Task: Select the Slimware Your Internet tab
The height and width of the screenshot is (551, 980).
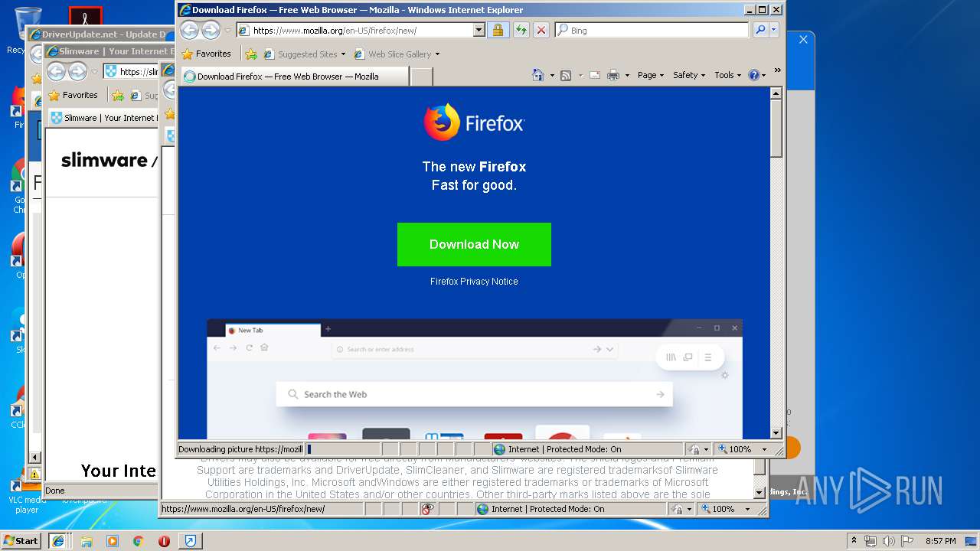Action: coord(103,118)
